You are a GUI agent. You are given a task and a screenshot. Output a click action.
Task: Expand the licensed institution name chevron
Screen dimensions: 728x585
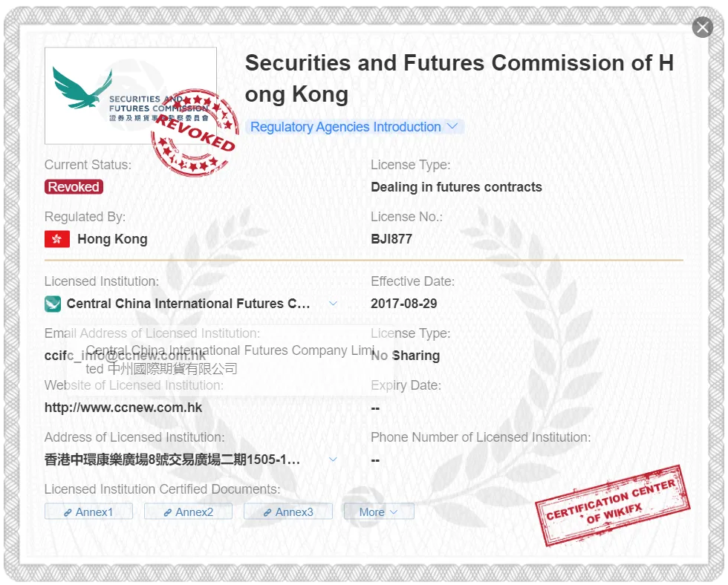tap(333, 304)
